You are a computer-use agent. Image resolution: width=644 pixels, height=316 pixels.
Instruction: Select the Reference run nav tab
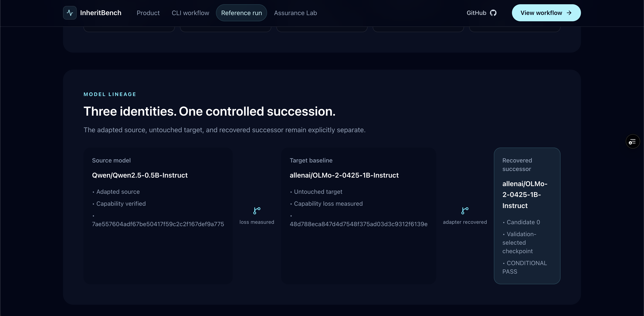tap(241, 13)
